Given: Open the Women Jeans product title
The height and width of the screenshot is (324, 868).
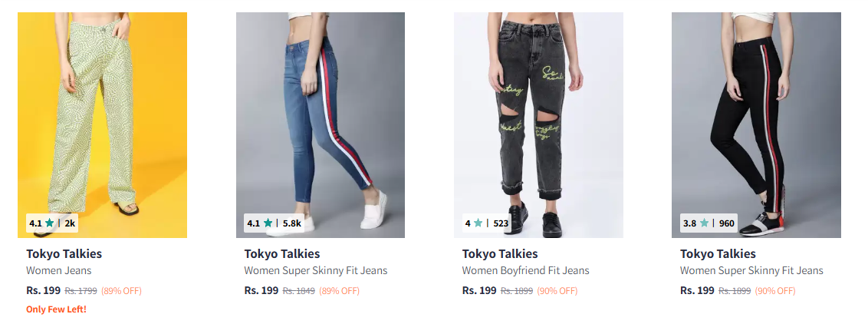Looking at the screenshot, I should click(x=59, y=271).
